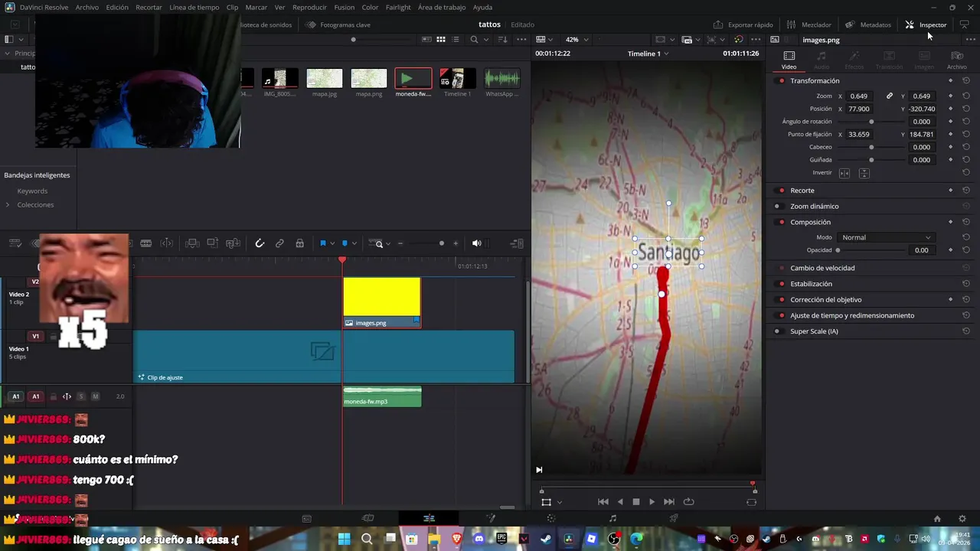Toggle the timeline snapping magnet icon
Screen dimensions: 980x551
(260, 243)
